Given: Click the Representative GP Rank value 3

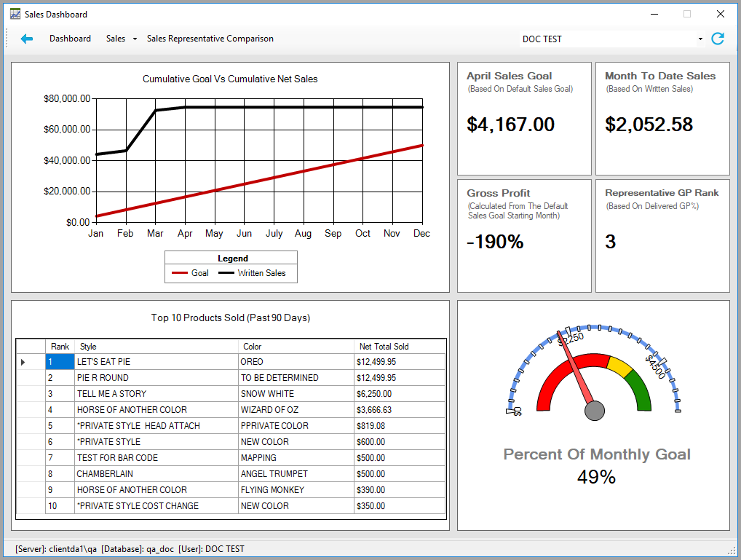Looking at the screenshot, I should pos(610,242).
